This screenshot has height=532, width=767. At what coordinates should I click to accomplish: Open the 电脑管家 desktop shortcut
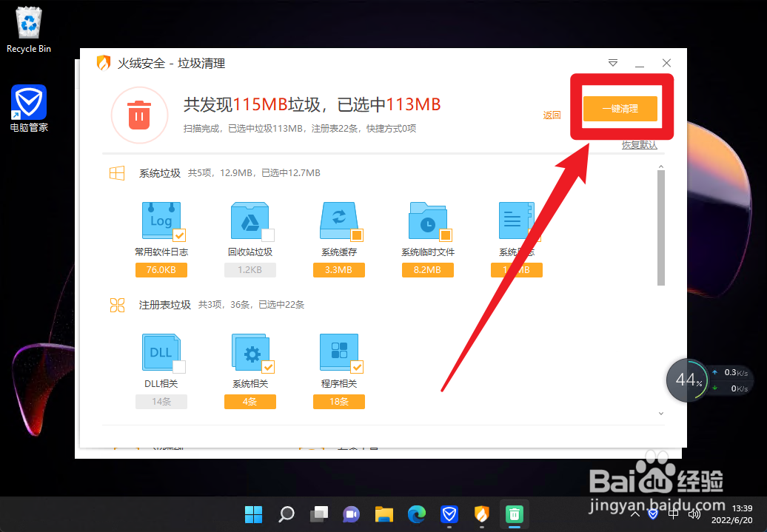coord(29,109)
